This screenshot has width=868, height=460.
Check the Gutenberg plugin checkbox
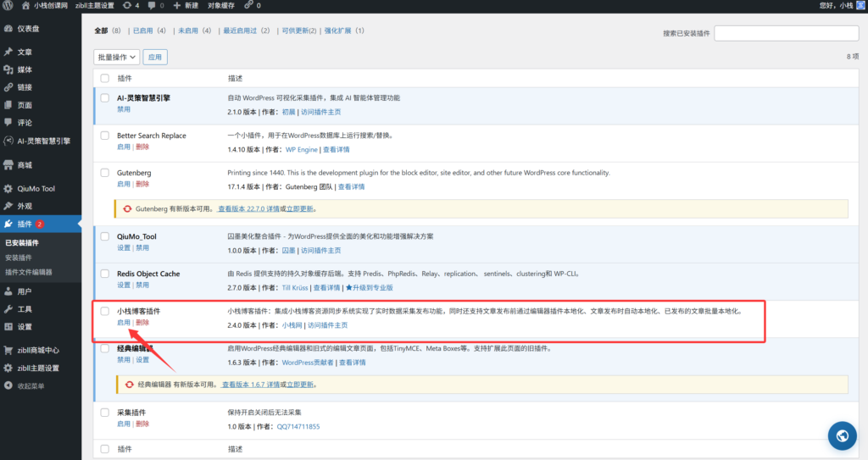(104, 173)
